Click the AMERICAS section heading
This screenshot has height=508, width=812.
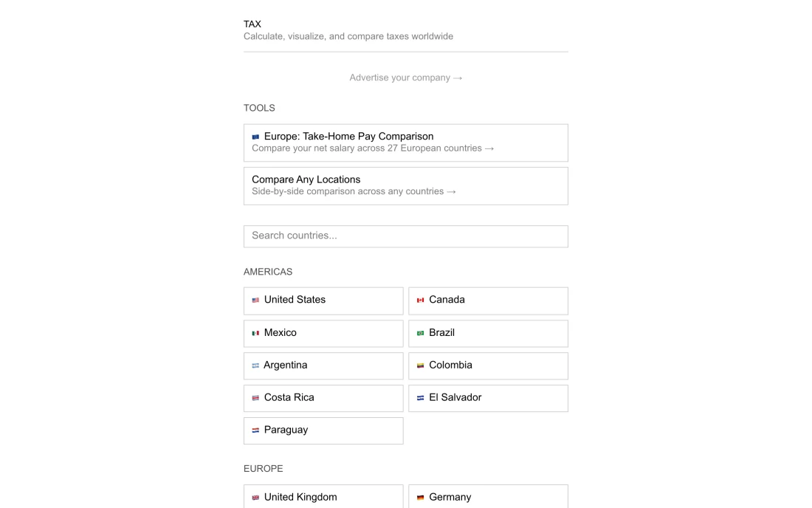click(268, 272)
